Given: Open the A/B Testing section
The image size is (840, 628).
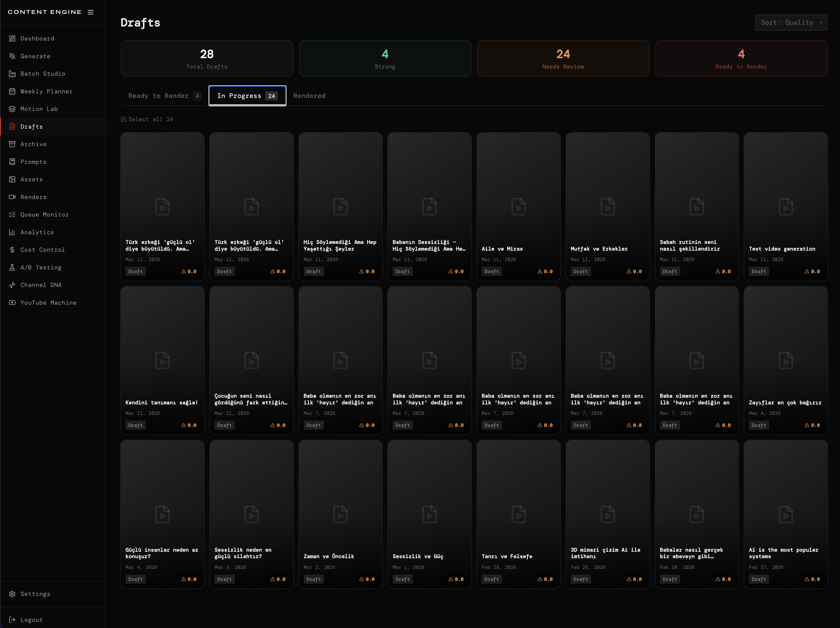Looking at the screenshot, I should tap(41, 267).
